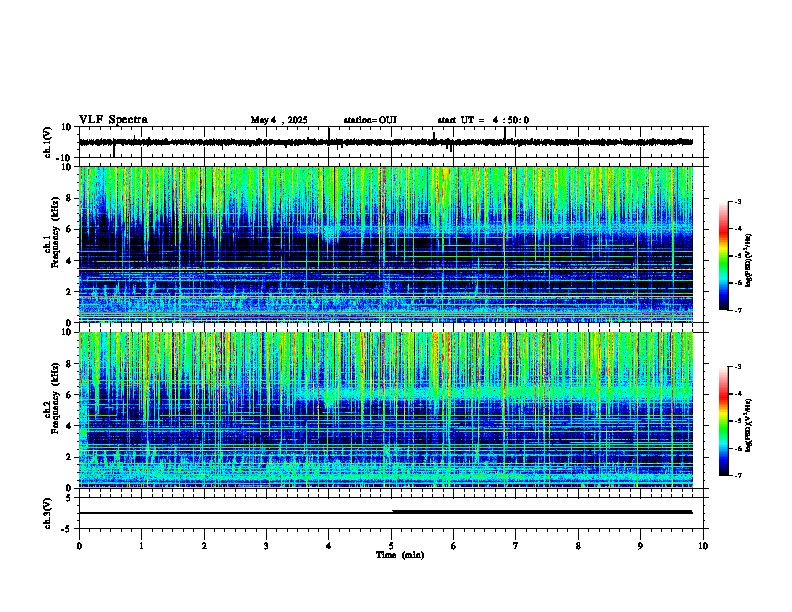Viewport: 792px width, 612px height.
Task: Click the 'ch.1(V)' waveform axis label
Action: [48, 142]
